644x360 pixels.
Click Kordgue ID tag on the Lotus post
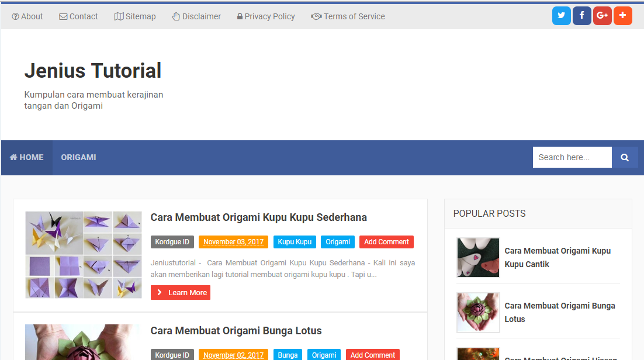(x=172, y=355)
